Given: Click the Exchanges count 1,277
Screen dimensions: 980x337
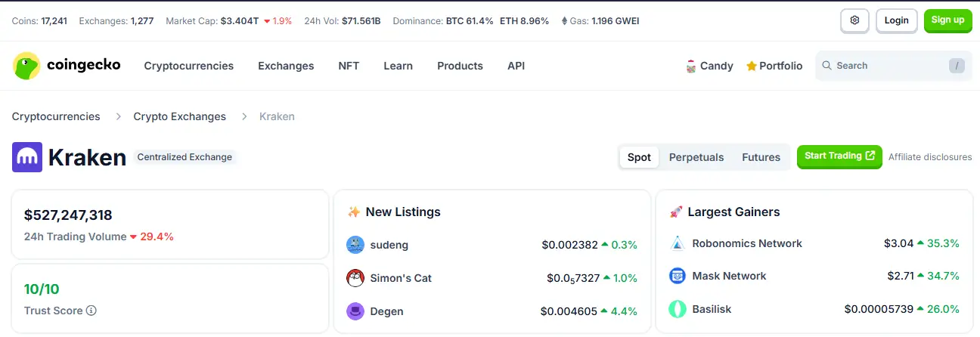Looking at the screenshot, I should coord(142,21).
